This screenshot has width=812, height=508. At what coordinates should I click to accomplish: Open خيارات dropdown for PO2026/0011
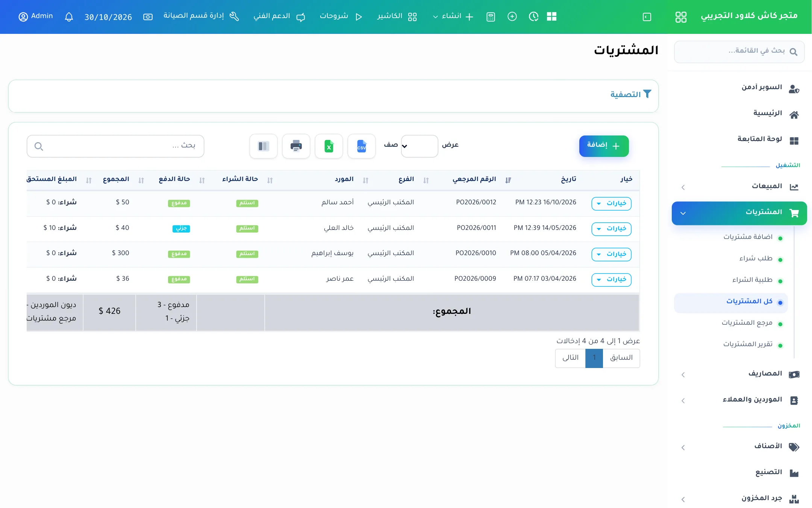point(611,229)
